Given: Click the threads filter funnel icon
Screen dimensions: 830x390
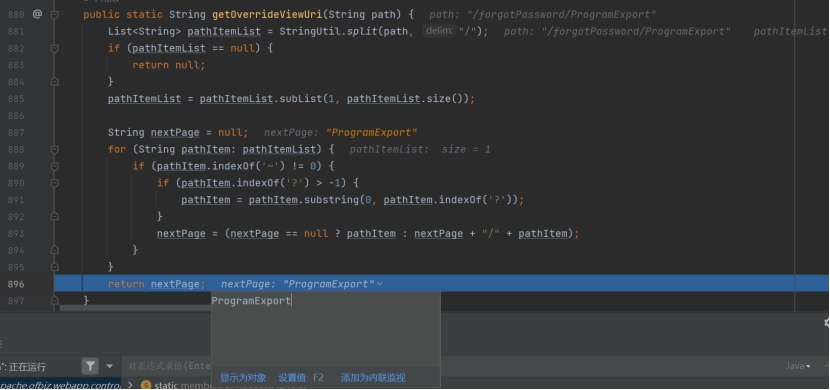Looking at the screenshot, I should [x=91, y=366].
